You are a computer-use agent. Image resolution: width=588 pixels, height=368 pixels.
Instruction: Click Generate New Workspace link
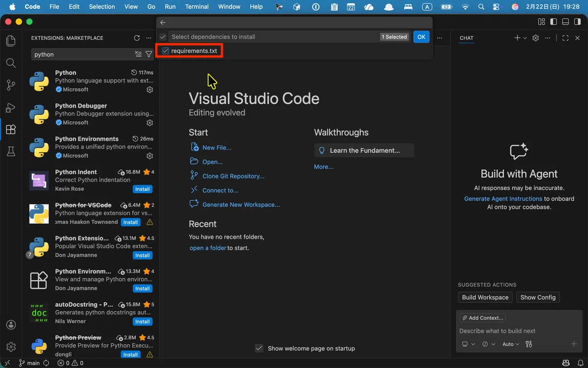pyautogui.click(x=241, y=205)
